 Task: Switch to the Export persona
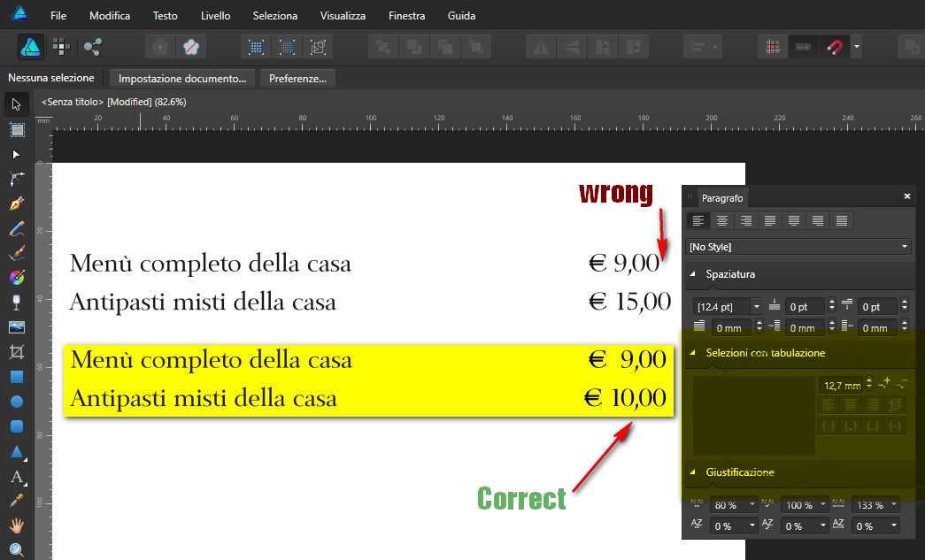click(93, 47)
